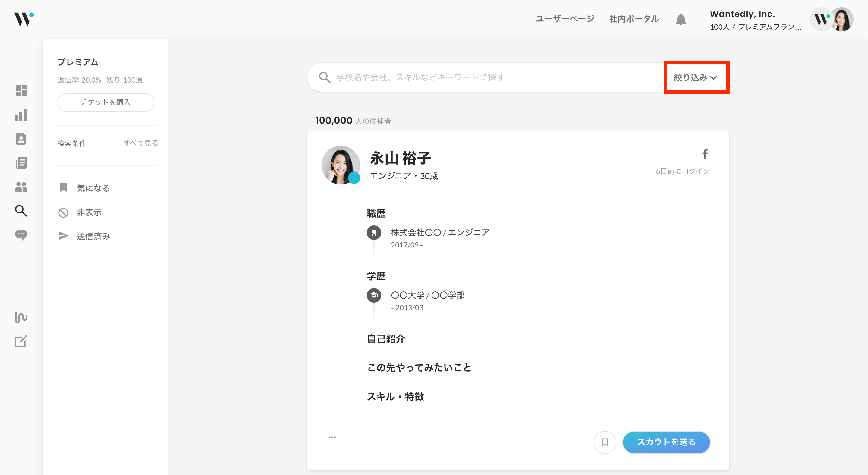
Task: Open the dashboard panel from the sidebar
Action: 21,90
